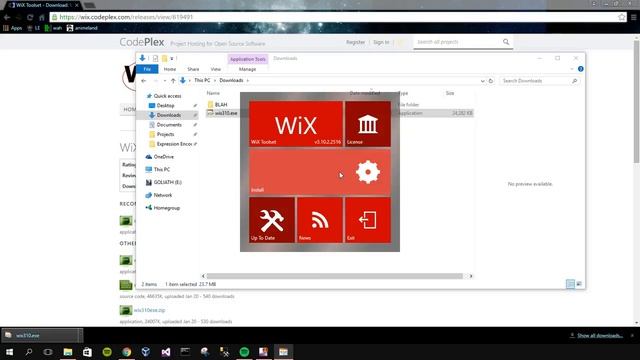This screenshot has width=640, height=360.
Task: Open the File tab in Explorer
Action: (147, 69)
